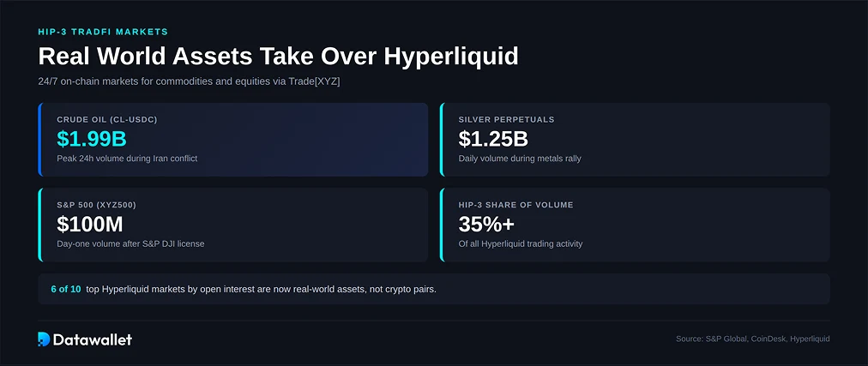Select the Silver Perpetuals card label

[x=506, y=119]
